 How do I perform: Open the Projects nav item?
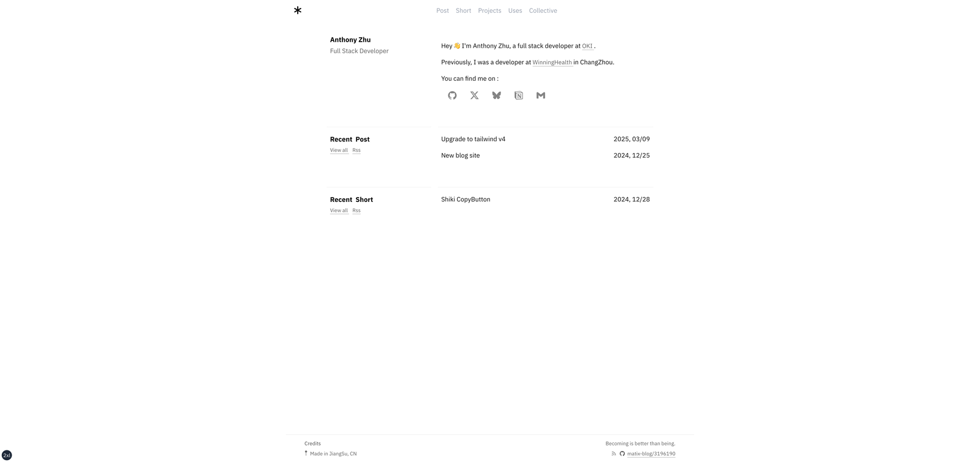point(489,11)
